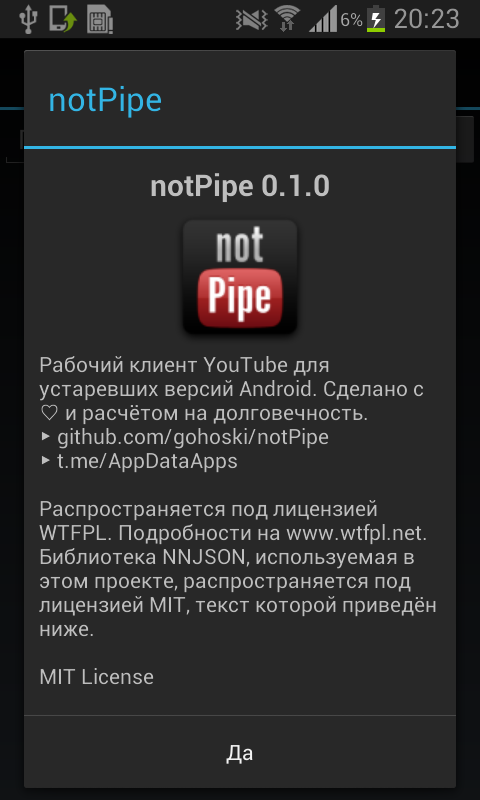Tap the YouTube client description paragraph
The width and height of the screenshot is (480, 800).
[x=232, y=389]
